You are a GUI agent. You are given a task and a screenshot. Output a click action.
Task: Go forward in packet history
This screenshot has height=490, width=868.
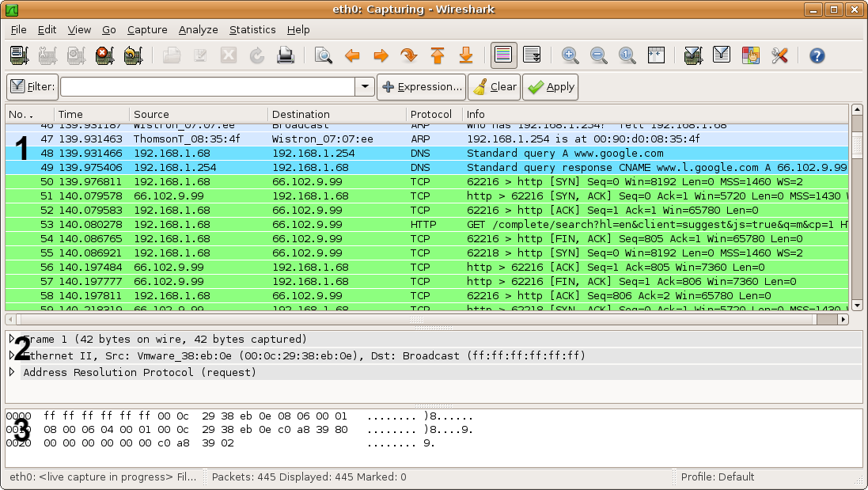381,55
